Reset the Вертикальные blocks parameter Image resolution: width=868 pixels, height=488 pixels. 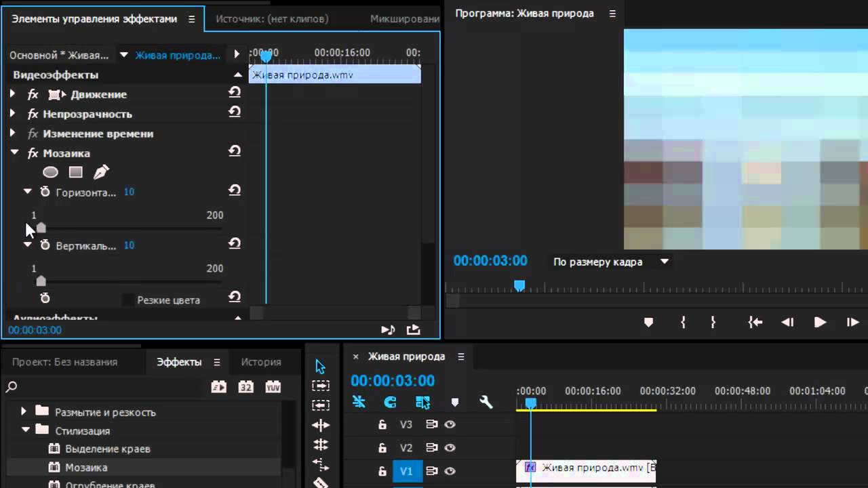(x=235, y=244)
